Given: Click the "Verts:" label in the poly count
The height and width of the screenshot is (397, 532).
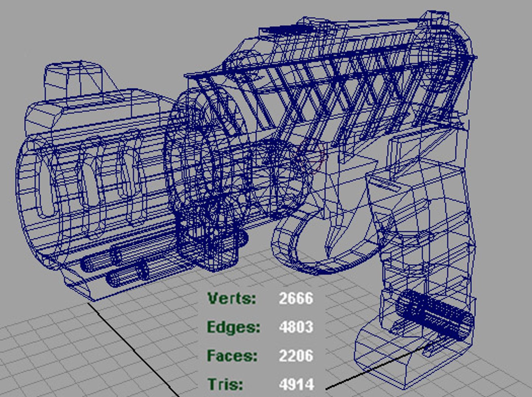Looking at the screenshot, I should (231, 298).
